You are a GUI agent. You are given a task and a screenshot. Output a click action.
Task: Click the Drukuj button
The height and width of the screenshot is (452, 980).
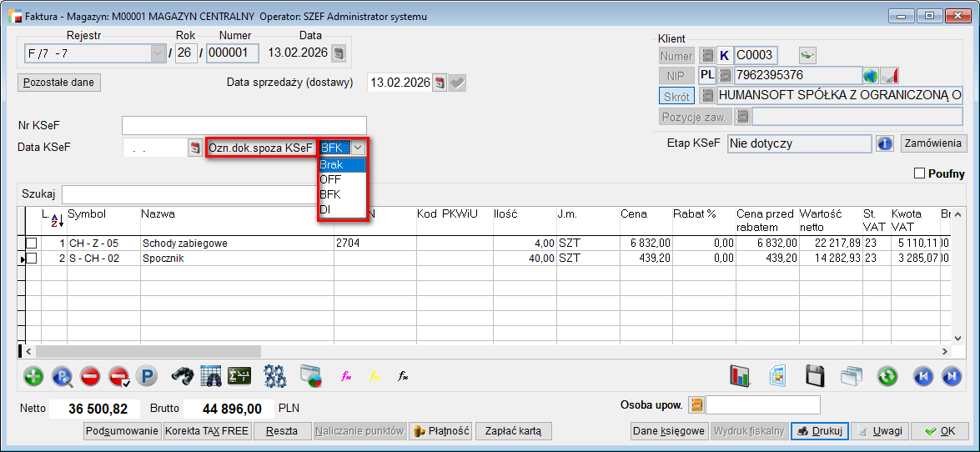click(x=819, y=431)
